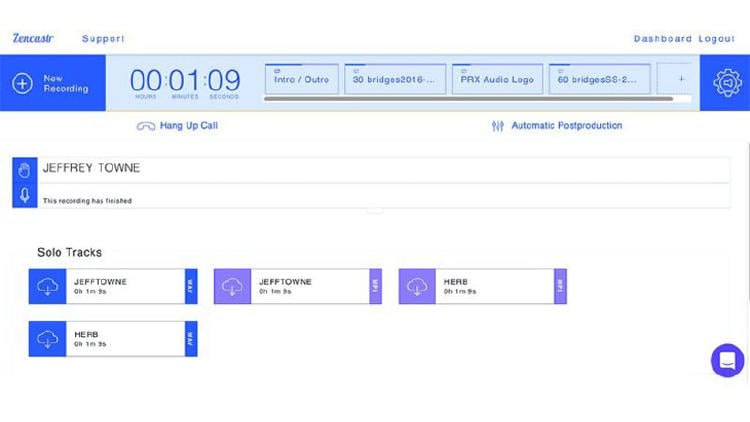Screen dimensions: 750x422
Task: Play the PRX Audio Logo clip
Action: (x=497, y=79)
